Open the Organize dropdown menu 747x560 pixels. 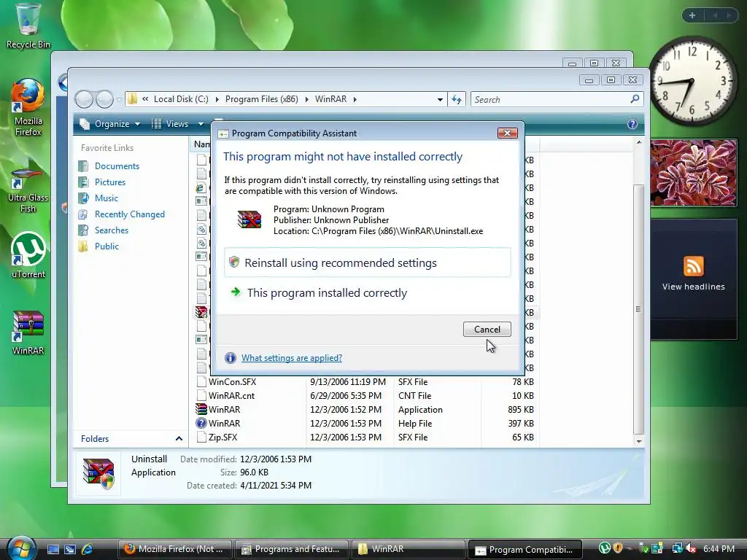click(x=111, y=124)
